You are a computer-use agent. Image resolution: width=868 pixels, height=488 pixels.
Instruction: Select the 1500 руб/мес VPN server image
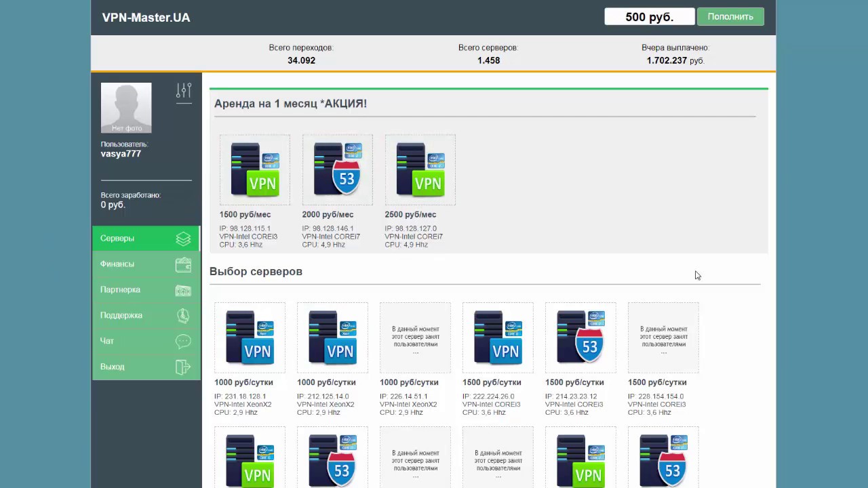[254, 169]
